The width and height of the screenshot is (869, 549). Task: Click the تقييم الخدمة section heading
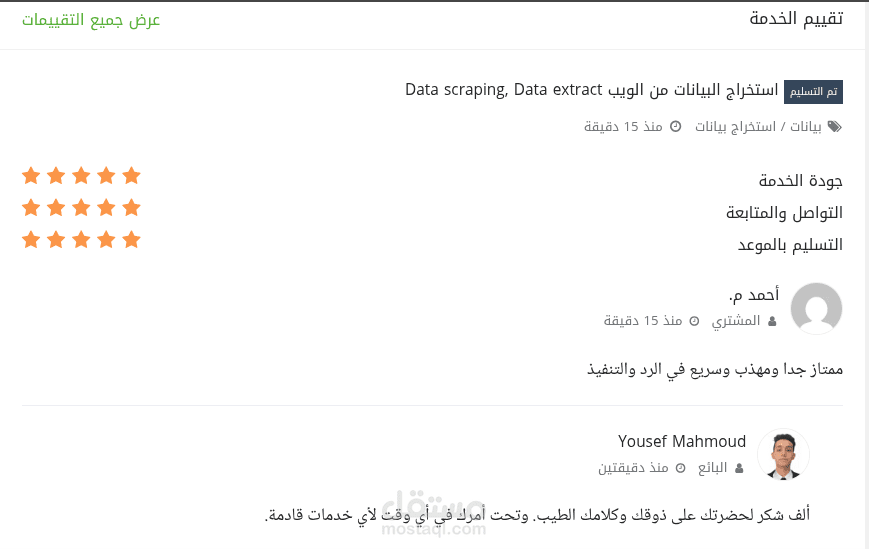(796, 19)
